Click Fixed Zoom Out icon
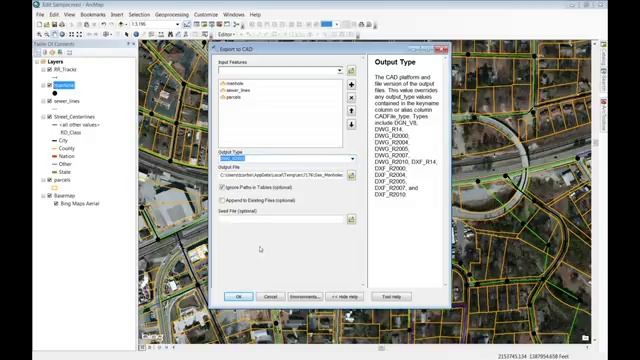The image size is (640, 360). point(79,35)
